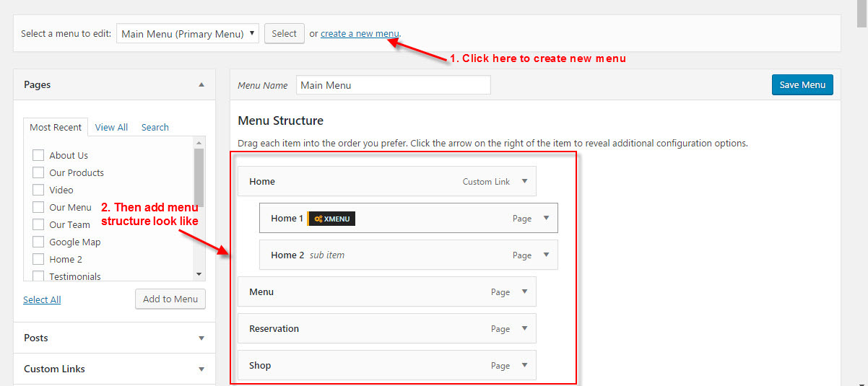Expand Home 2 sub item options
The image size is (868, 386).
click(x=546, y=255)
